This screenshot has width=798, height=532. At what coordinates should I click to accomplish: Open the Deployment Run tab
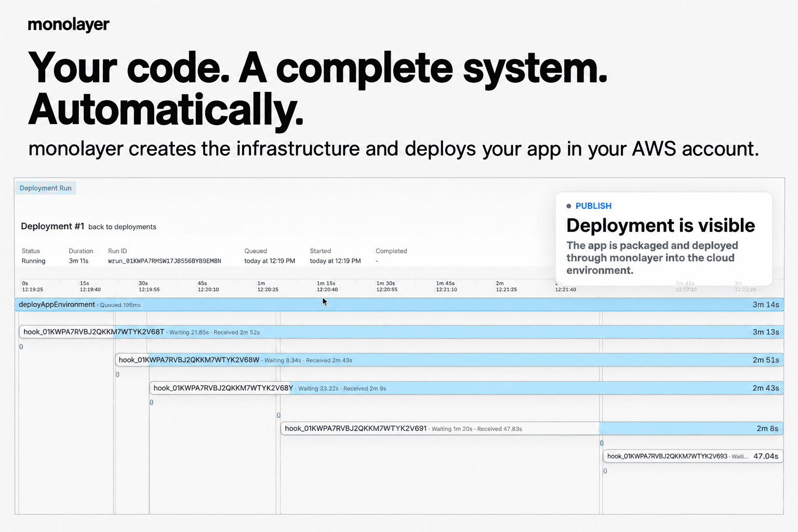[x=46, y=188]
